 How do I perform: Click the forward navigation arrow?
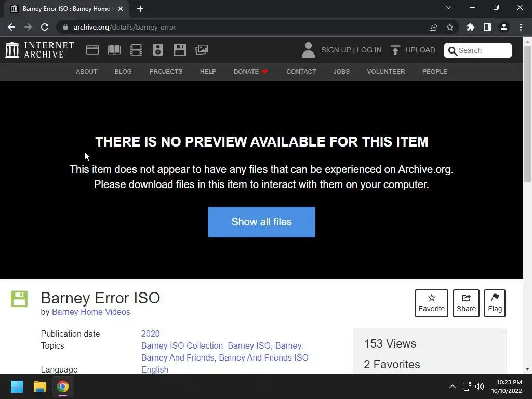tap(28, 27)
